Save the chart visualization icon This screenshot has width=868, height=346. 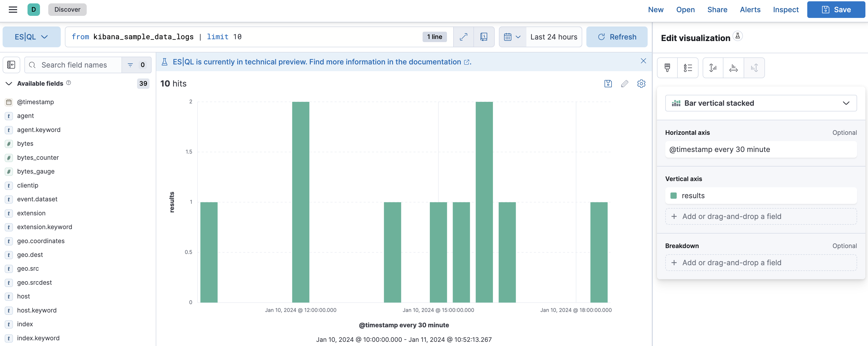coord(608,83)
